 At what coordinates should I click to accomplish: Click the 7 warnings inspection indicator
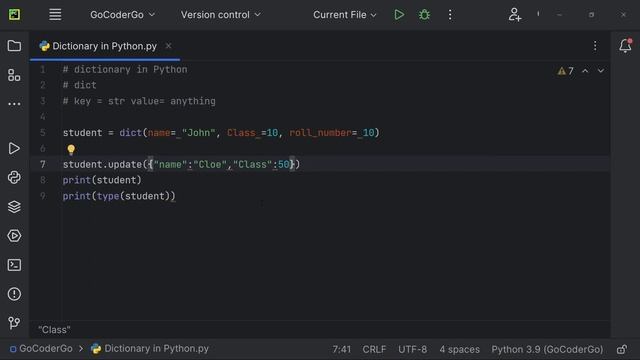(566, 71)
